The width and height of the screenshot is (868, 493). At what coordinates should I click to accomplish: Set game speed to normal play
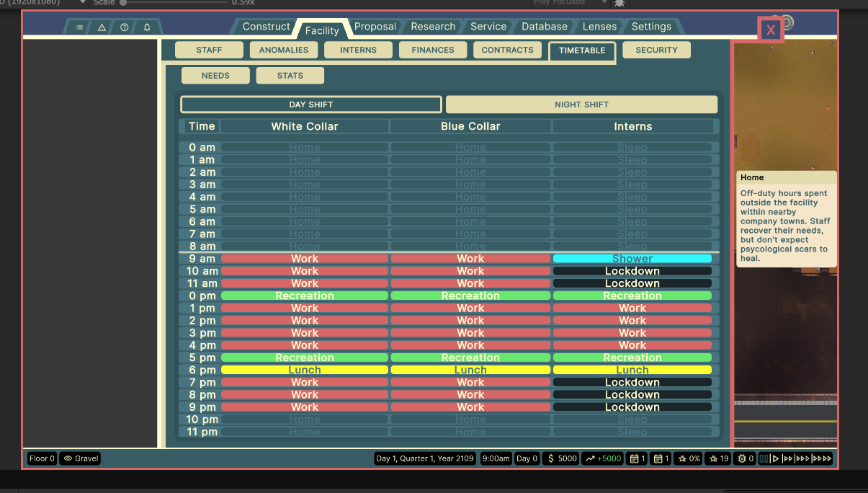click(x=776, y=458)
